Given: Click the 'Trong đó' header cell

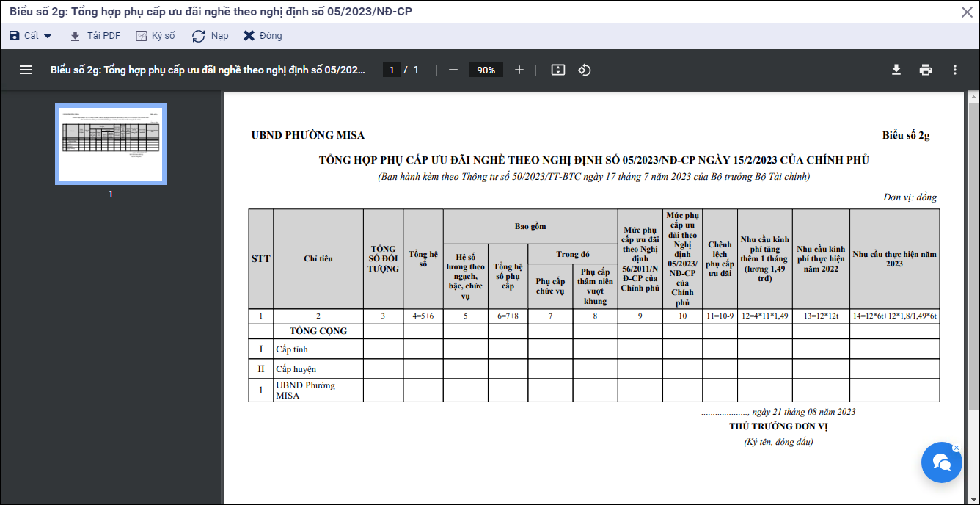Looking at the screenshot, I should pyautogui.click(x=573, y=254).
